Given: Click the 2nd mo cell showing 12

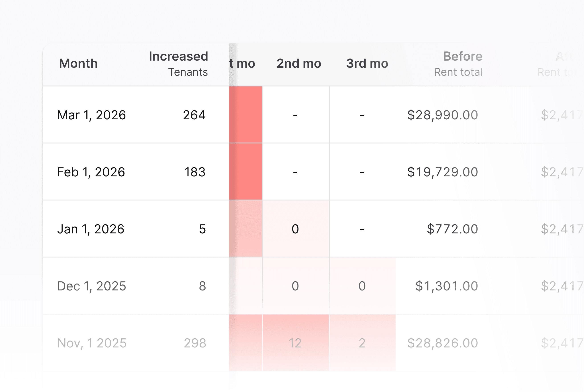Looking at the screenshot, I should (x=295, y=343).
